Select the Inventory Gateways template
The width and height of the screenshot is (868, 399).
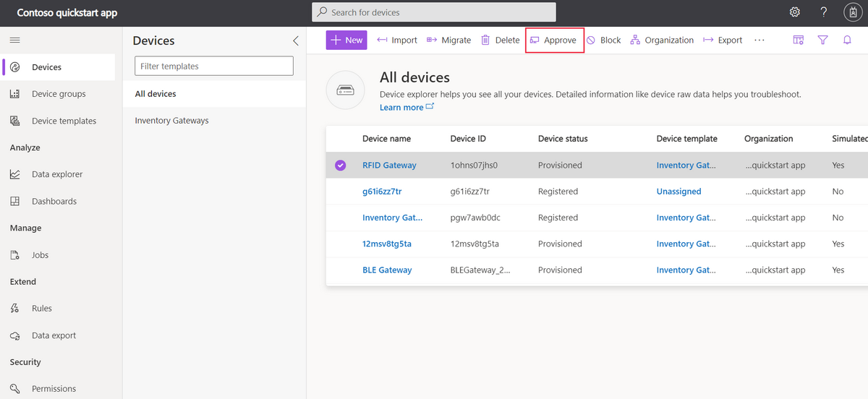tap(171, 121)
